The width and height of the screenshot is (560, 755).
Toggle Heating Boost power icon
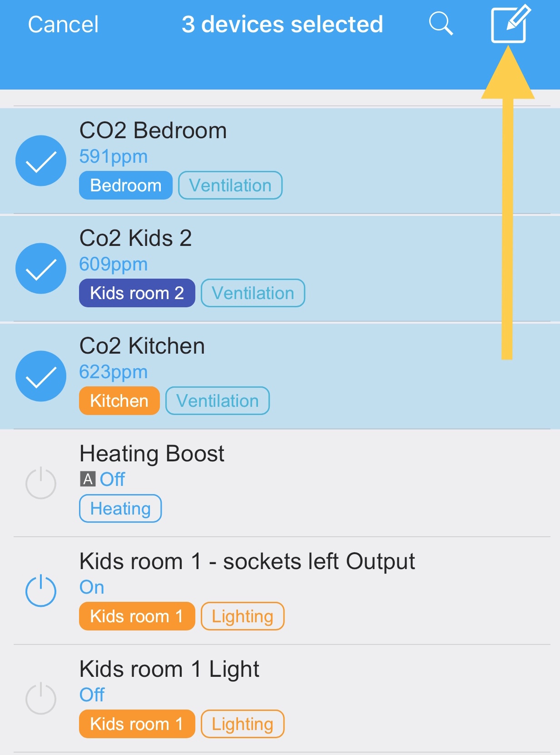41,483
